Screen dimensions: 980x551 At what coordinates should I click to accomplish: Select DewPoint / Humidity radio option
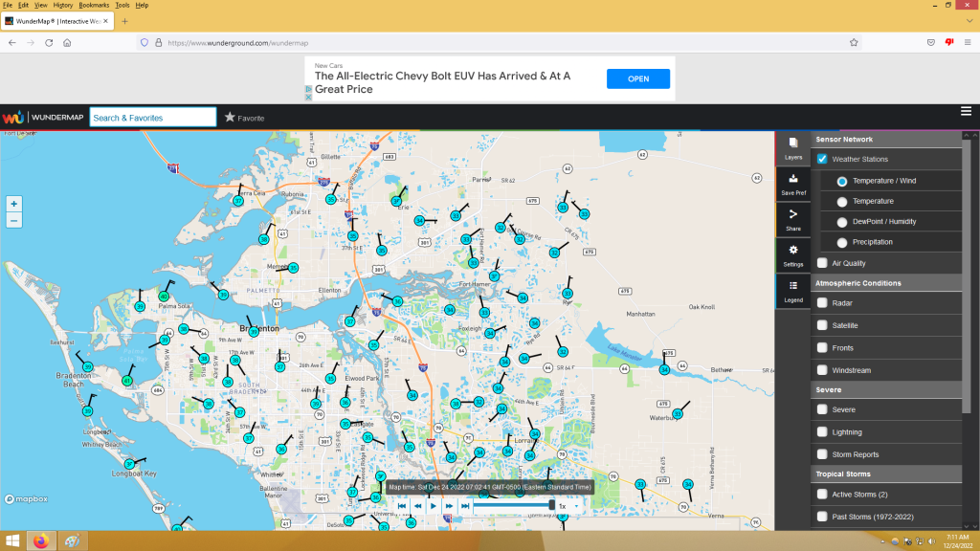point(842,222)
